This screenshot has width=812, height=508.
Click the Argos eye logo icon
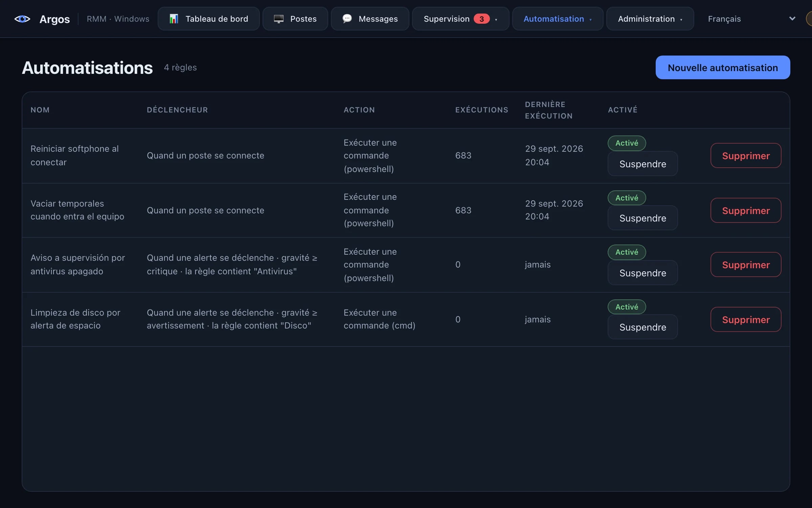pyautogui.click(x=22, y=19)
